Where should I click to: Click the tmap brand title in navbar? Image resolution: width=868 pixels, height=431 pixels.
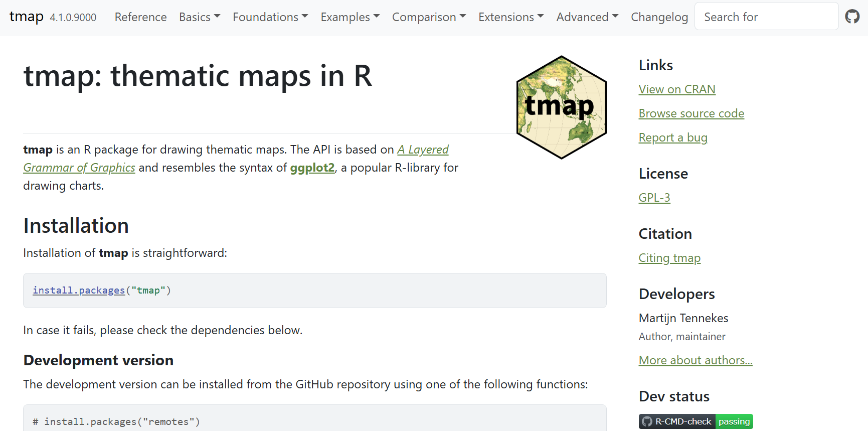click(27, 17)
